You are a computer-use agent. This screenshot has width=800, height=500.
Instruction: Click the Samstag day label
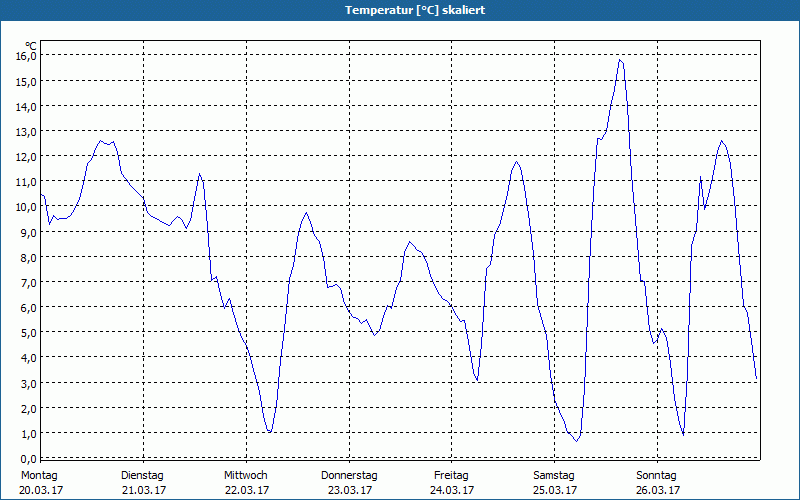(x=554, y=476)
